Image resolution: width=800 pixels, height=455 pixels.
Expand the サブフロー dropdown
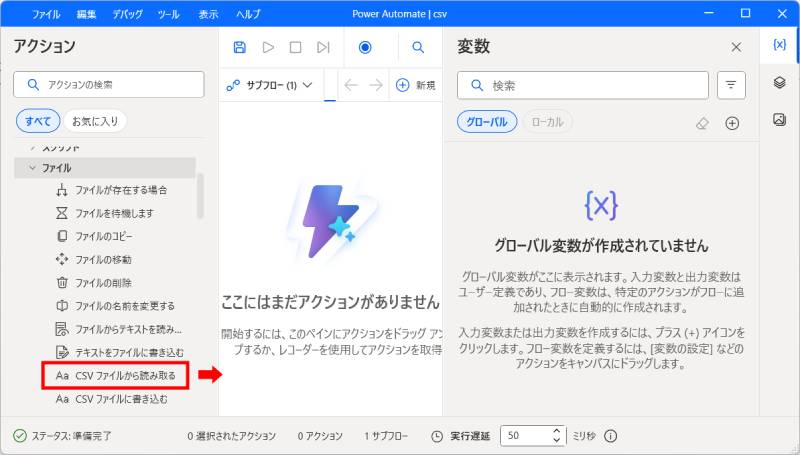click(x=271, y=85)
